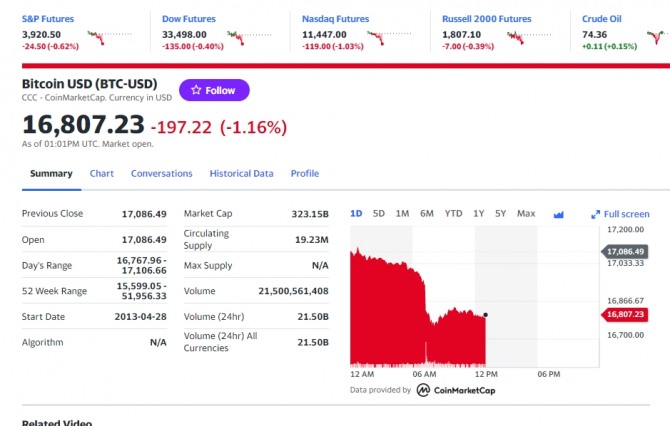Viewport: 670px width, 426px height.
Task: Go to the Historical Data tab
Action: 241,173
